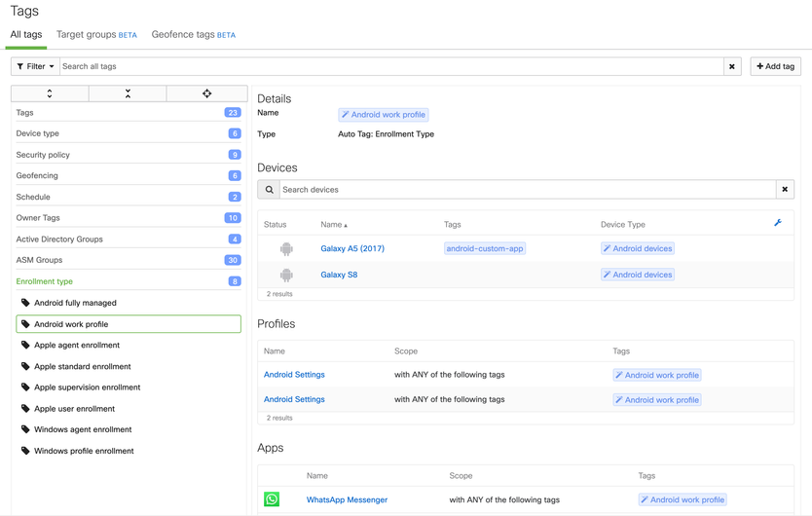Click the magnifier icon in devices search
The width and height of the screenshot is (812, 516).
click(270, 190)
